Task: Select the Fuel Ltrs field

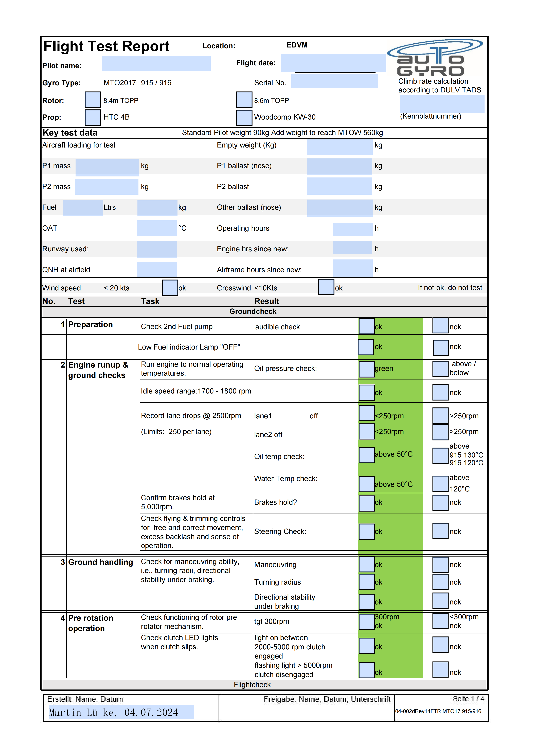Action: coord(83,208)
